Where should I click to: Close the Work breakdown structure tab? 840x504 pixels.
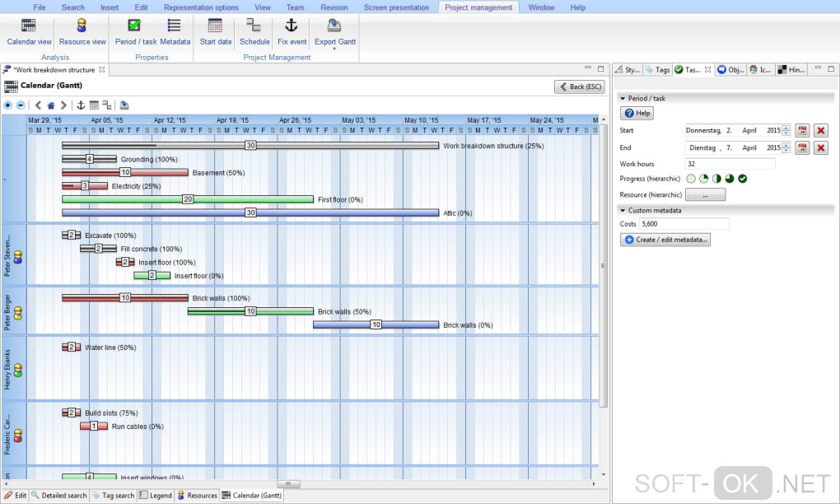click(x=102, y=70)
